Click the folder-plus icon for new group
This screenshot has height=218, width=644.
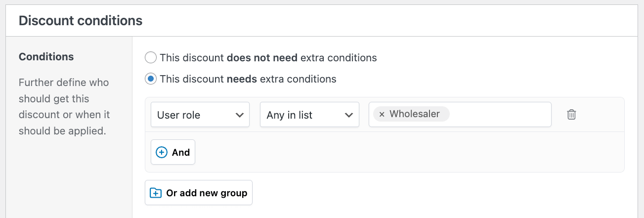[156, 193]
